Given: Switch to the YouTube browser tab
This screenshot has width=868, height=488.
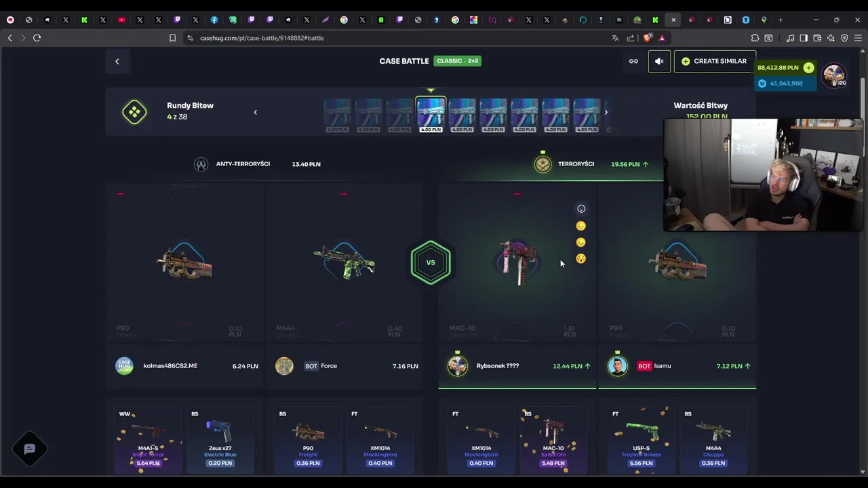Looking at the screenshot, I should pyautogui.click(x=121, y=20).
